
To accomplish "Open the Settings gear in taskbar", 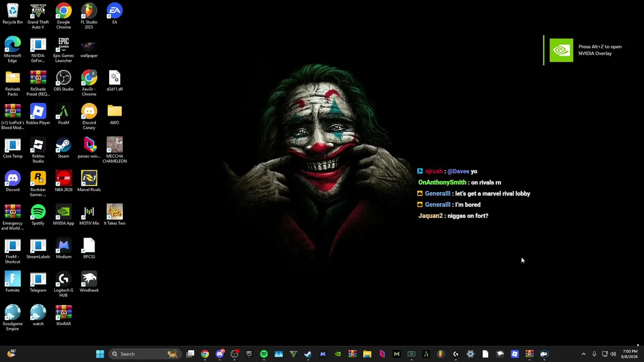I will tap(470, 354).
